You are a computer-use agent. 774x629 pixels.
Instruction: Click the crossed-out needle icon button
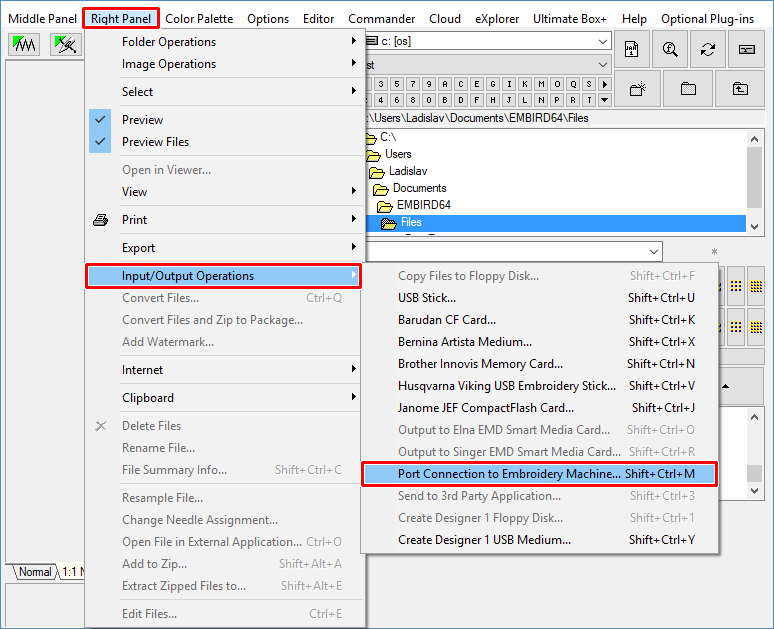(67, 45)
